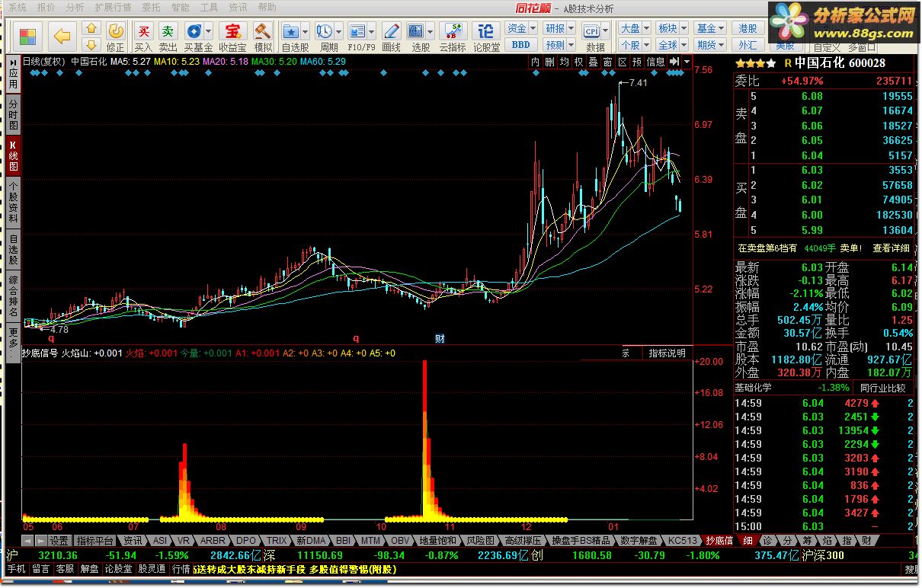The width and height of the screenshot is (922, 588).
Task: Select the 风险图 indicator tab
Action: pyautogui.click(x=480, y=540)
